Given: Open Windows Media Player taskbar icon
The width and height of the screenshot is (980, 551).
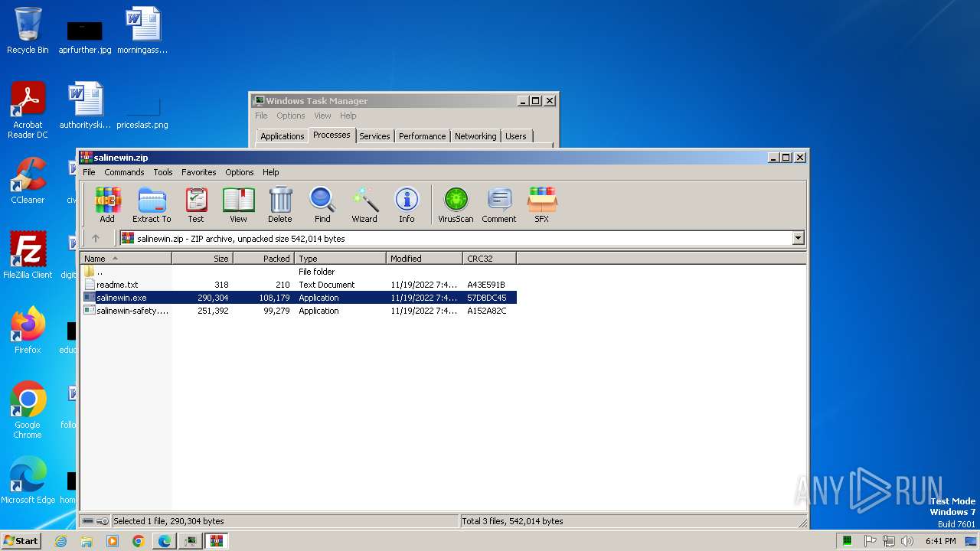Looking at the screenshot, I should (x=113, y=541).
